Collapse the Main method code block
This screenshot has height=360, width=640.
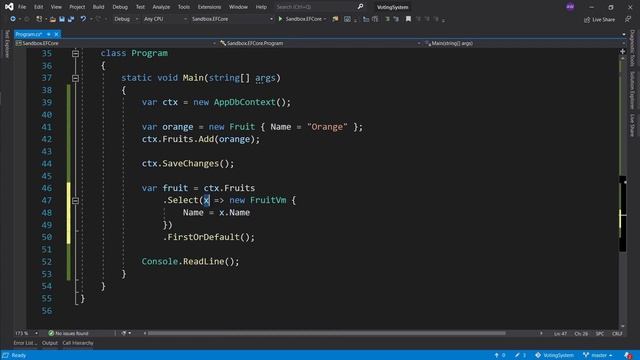76,78
